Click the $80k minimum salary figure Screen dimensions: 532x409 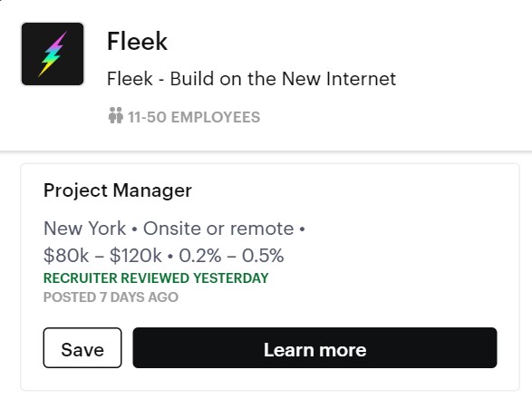(66, 255)
